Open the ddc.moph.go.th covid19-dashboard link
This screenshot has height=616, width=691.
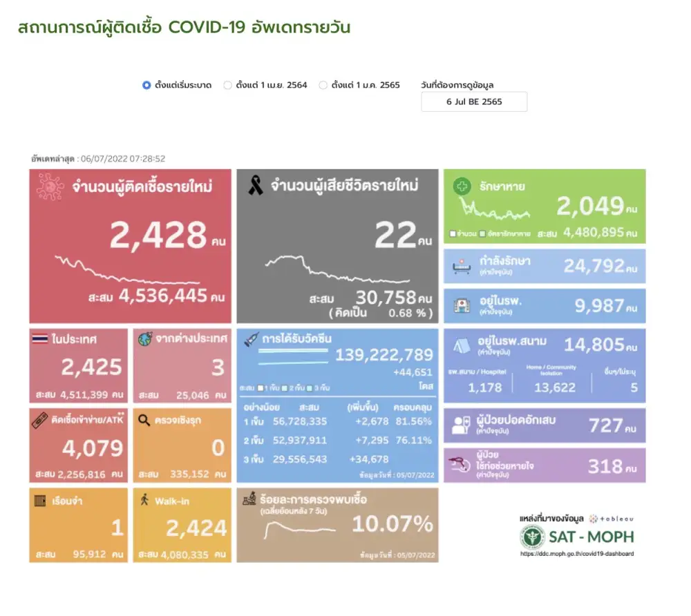576,554
